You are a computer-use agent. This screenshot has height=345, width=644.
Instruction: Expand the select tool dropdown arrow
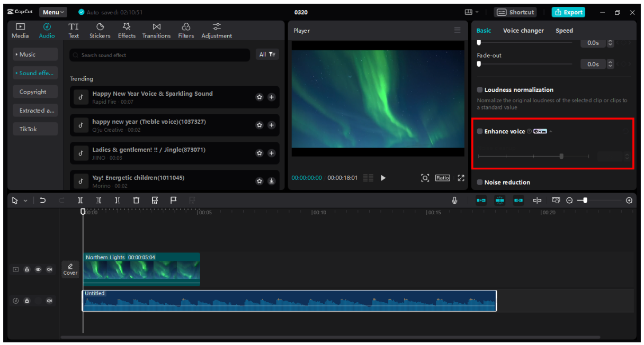tap(25, 201)
